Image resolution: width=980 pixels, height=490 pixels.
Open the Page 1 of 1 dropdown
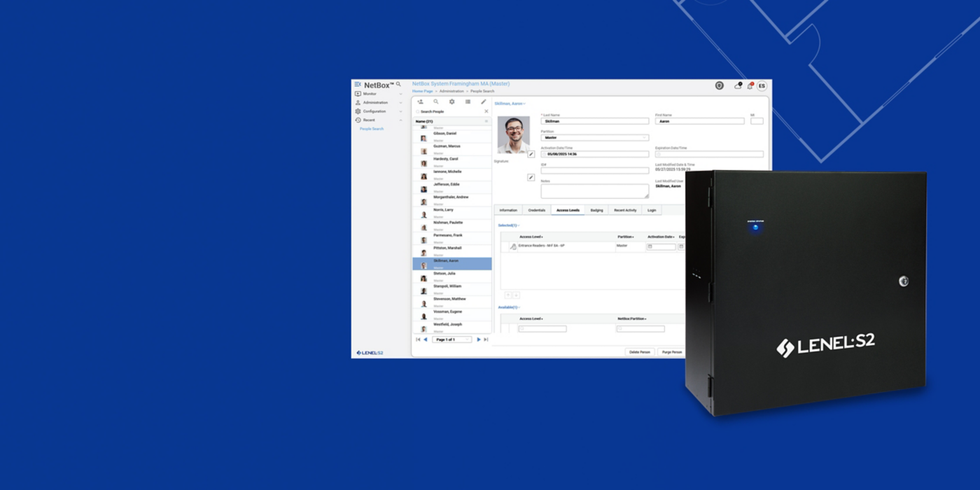coord(451,339)
